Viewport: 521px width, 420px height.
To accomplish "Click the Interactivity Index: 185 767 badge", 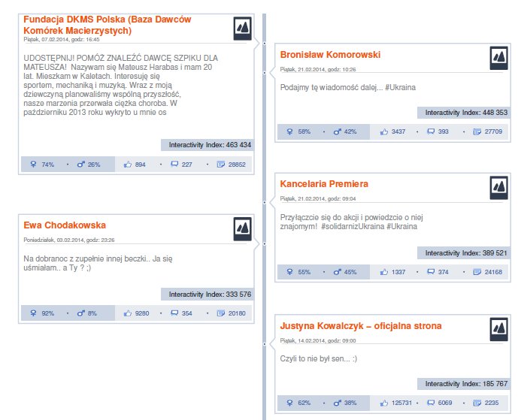I will pos(465,383).
